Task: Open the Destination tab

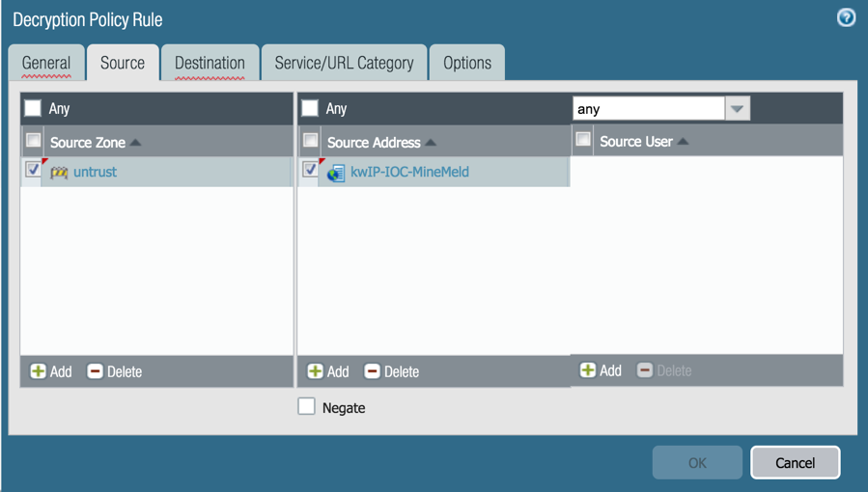Action: pos(210,63)
